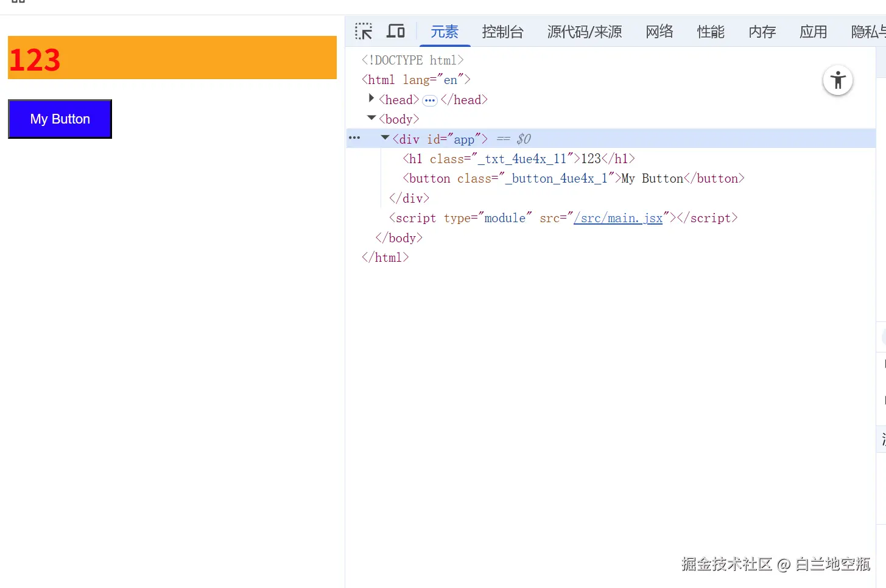Select the closing </body> line
The image size is (886, 588).
tap(399, 238)
